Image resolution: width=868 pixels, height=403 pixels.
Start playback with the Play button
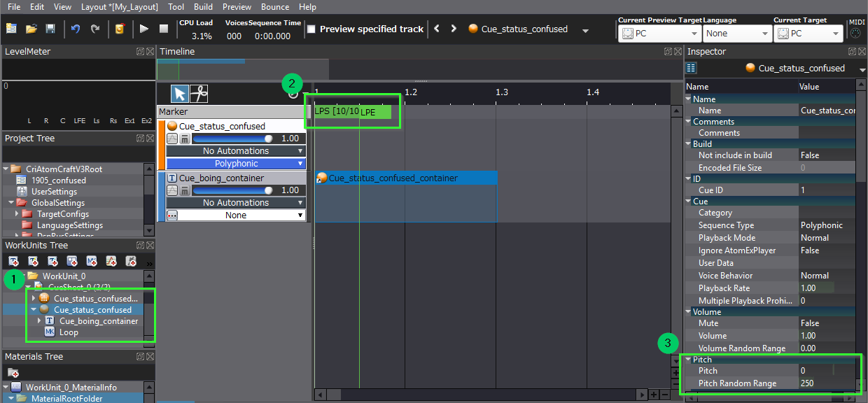pyautogui.click(x=144, y=29)
